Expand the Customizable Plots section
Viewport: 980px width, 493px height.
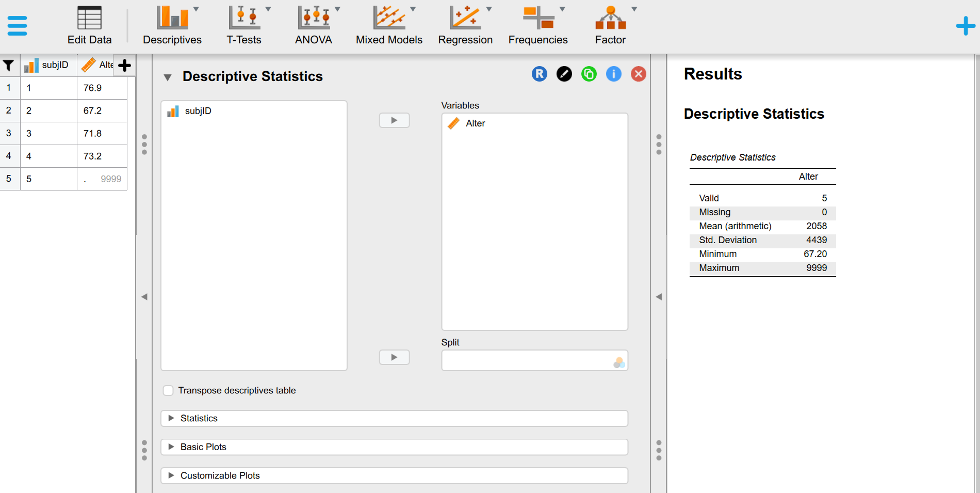[x=394, y=476]
